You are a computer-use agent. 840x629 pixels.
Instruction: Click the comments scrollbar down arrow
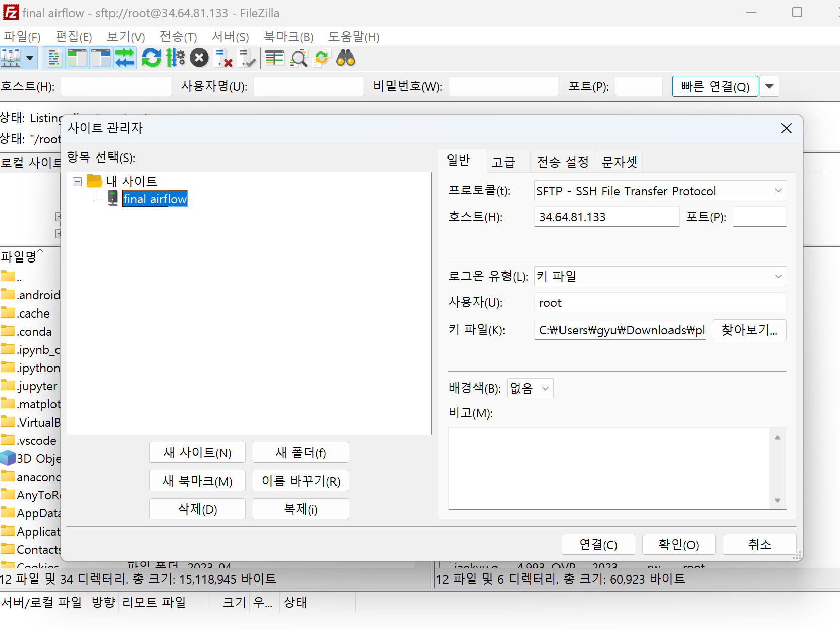[777, 500]
